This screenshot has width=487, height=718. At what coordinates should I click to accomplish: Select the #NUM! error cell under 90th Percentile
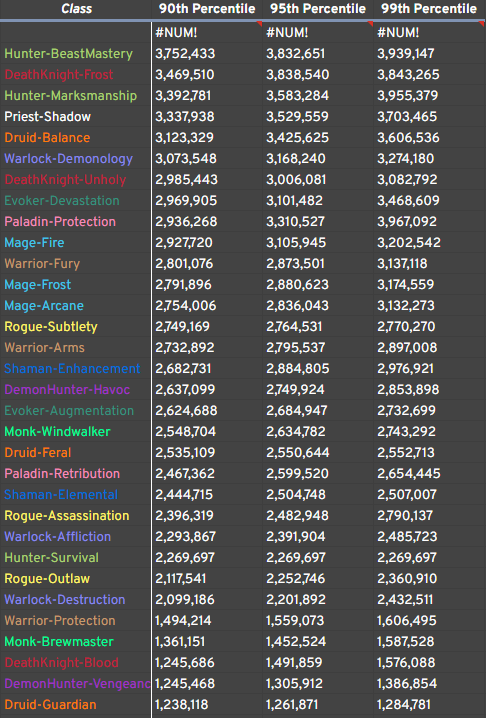(207, 33)
